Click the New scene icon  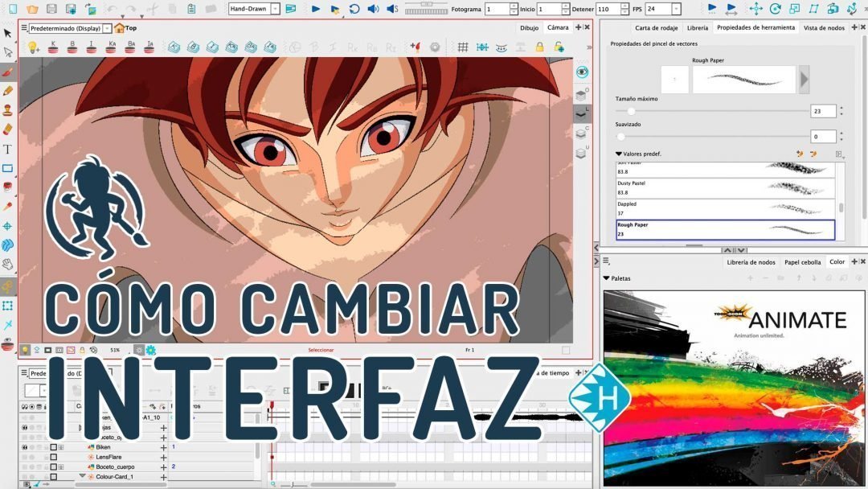[x=13, y=8]
